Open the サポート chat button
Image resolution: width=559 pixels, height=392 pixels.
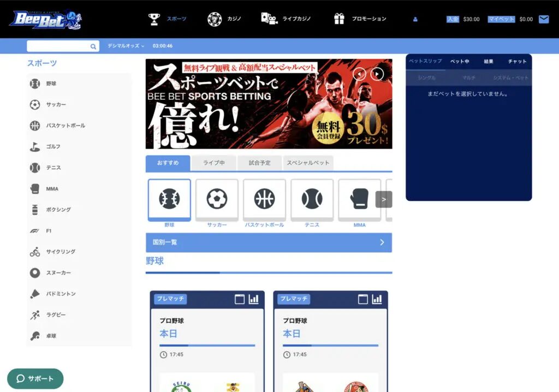click(35, 379)
